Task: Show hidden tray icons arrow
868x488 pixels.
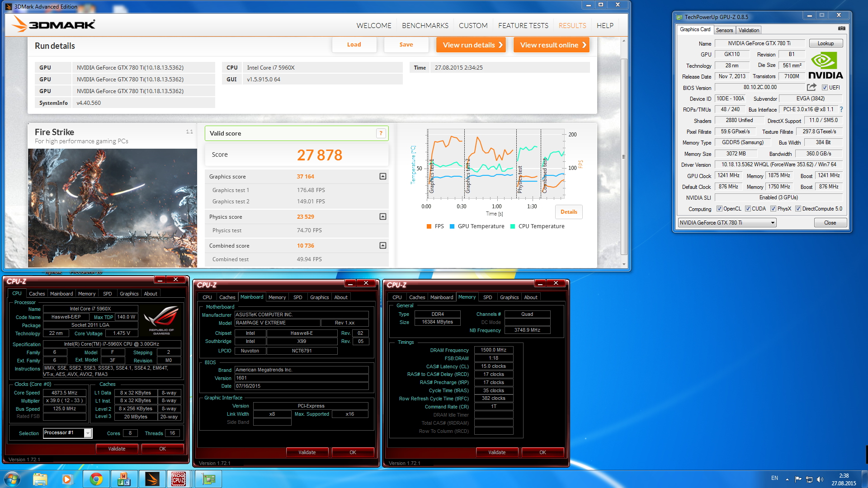Action: pyautogui.click(x=787, y=479)
